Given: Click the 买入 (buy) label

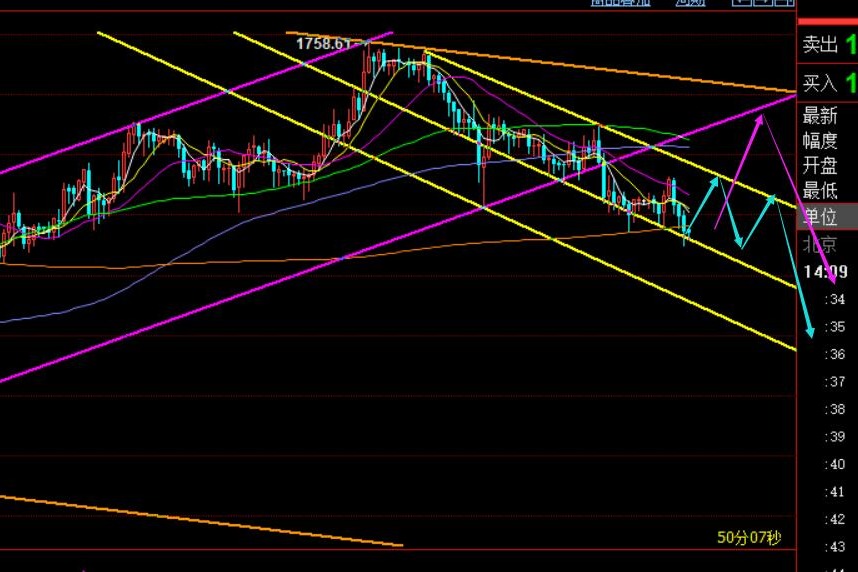Looking at the screenshot, I should pos(820,84).
